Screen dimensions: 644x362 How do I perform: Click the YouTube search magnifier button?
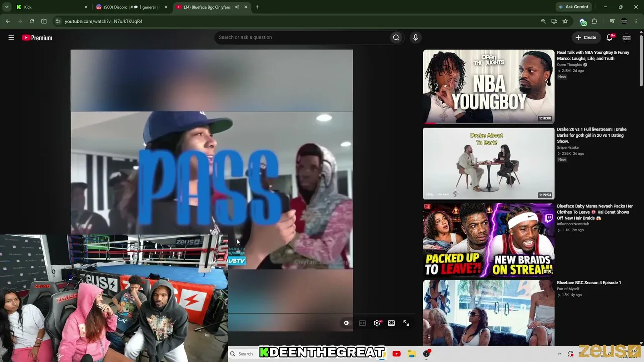click(x=396, y=37)
